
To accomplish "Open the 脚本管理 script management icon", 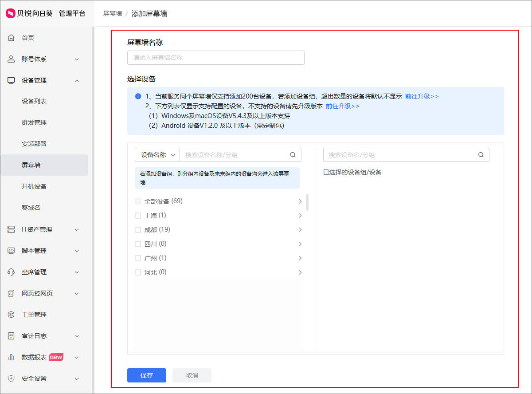I will (11, 251).
